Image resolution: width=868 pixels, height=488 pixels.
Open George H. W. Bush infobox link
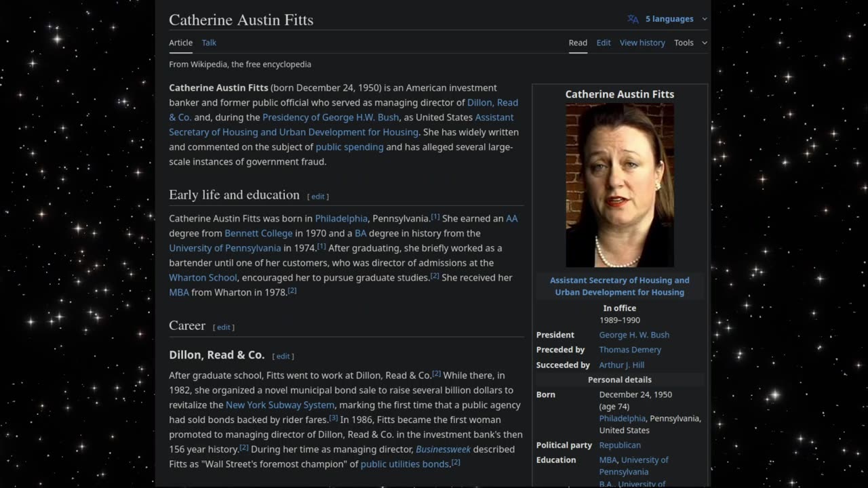(x=634, y=335)
